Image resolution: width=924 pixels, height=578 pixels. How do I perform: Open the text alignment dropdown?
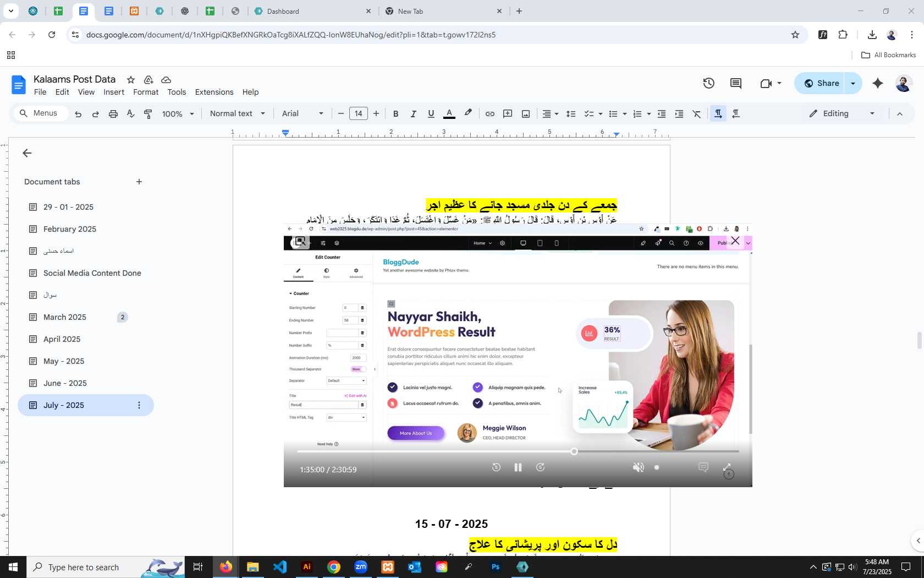click(x=551, y=114)
